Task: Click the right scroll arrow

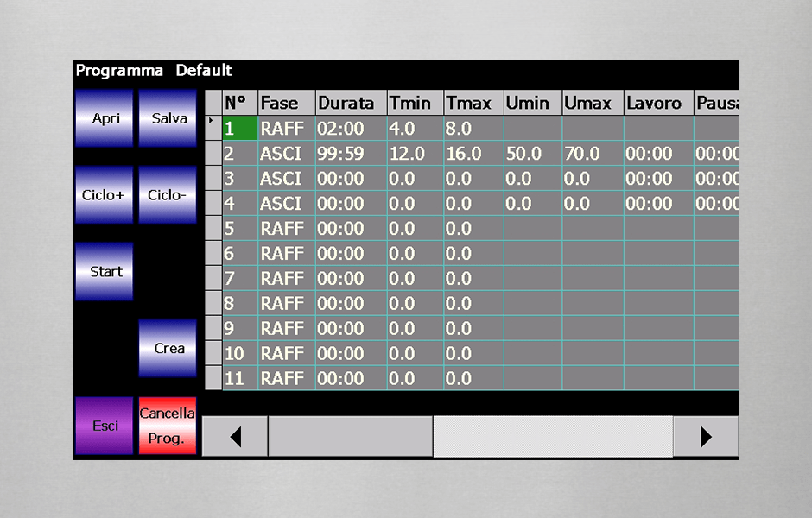Action: (x=706, y=437)
